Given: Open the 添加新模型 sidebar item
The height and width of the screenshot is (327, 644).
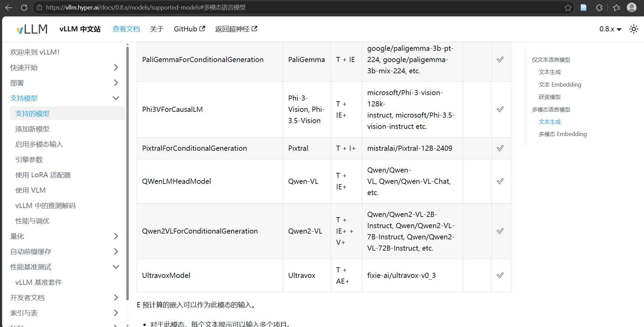Looking at the screenshot, I should tap(32, 129).
